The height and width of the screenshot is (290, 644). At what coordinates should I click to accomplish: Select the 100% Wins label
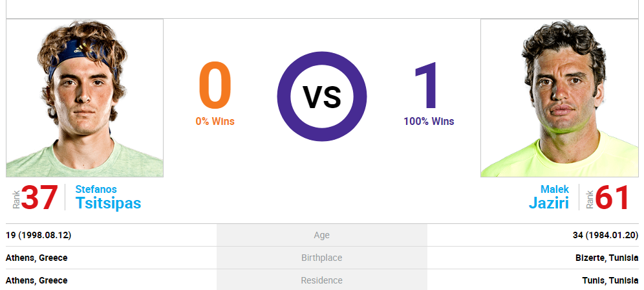pos(429,121)
